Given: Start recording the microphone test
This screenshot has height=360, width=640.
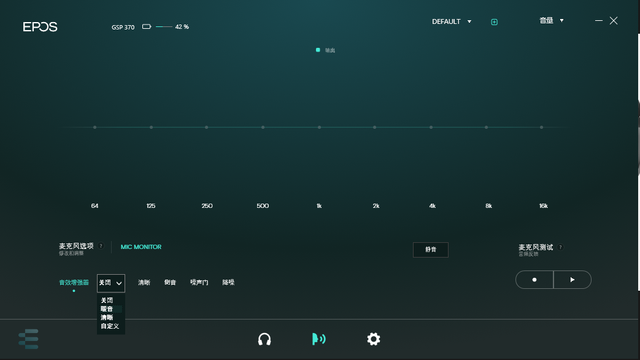Looking at the screenshot, I should point(534,280).
